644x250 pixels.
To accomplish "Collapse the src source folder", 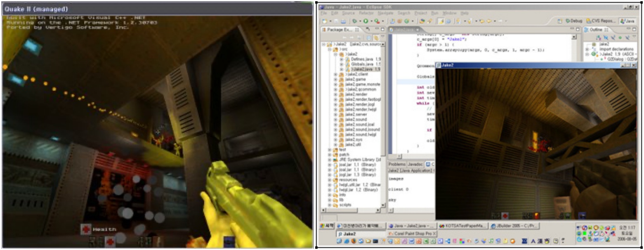I will click(330, 49).
